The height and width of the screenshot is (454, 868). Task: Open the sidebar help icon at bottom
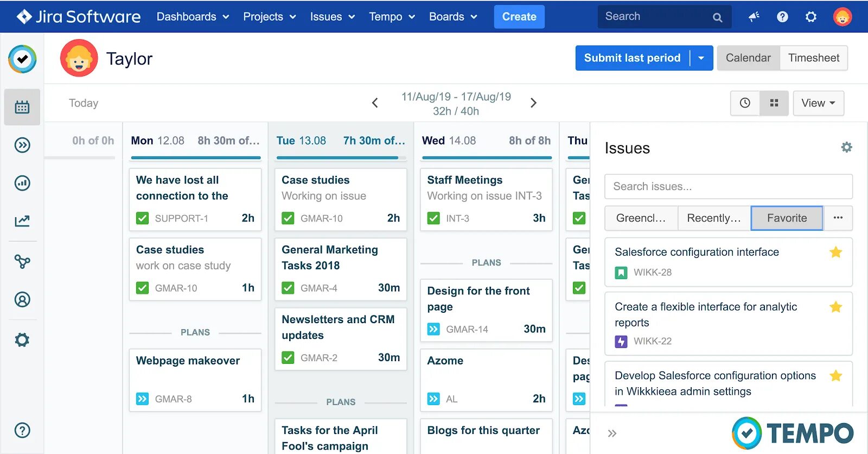(x=22, y=431)
